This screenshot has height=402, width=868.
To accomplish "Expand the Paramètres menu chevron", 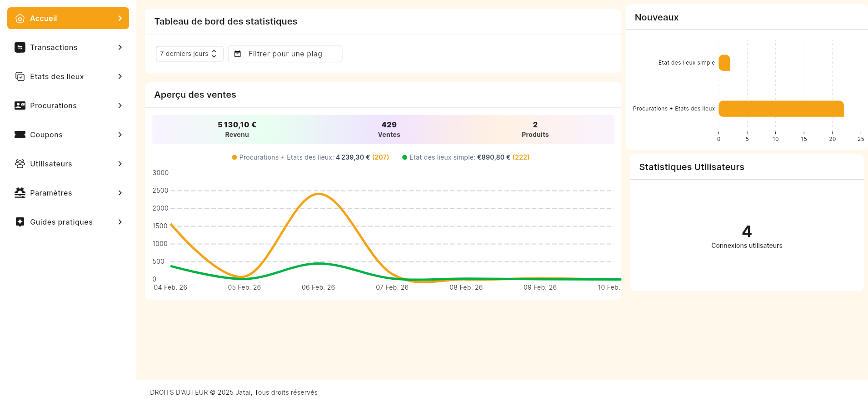I will (x=120, y=193).
